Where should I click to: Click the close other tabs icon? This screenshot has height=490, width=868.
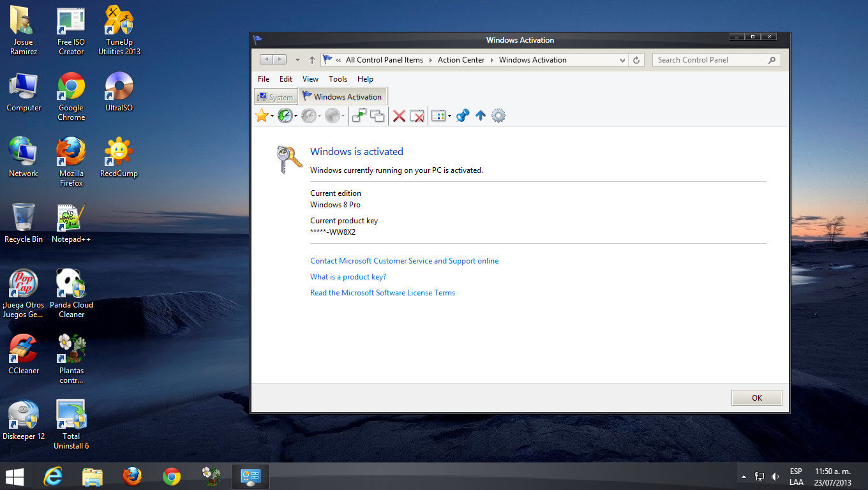tap(417, 115)
